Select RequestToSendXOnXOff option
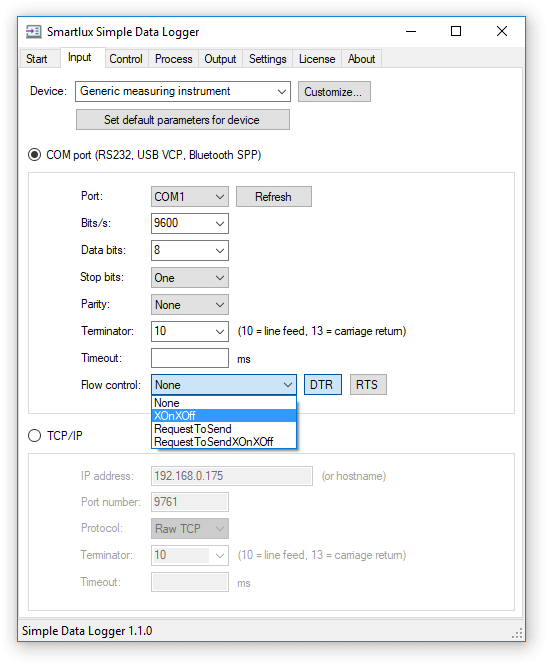547x664 pixels. click(x=224, y=442)
